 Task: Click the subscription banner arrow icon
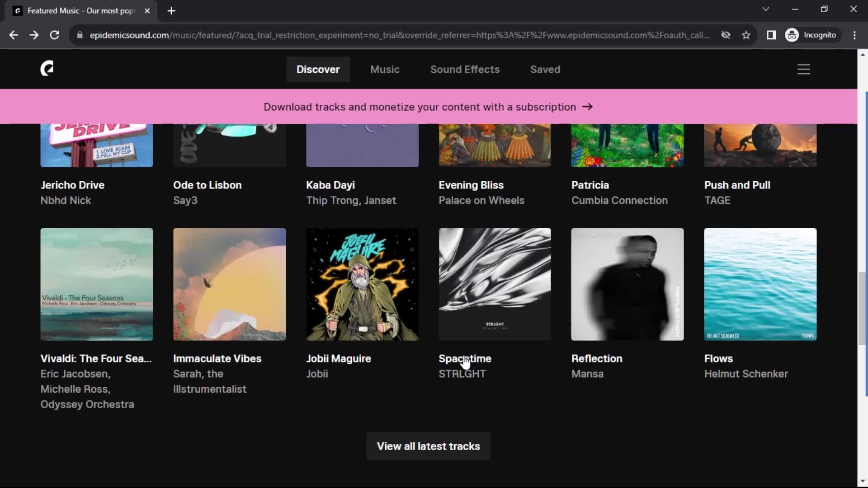pos(587,107)
